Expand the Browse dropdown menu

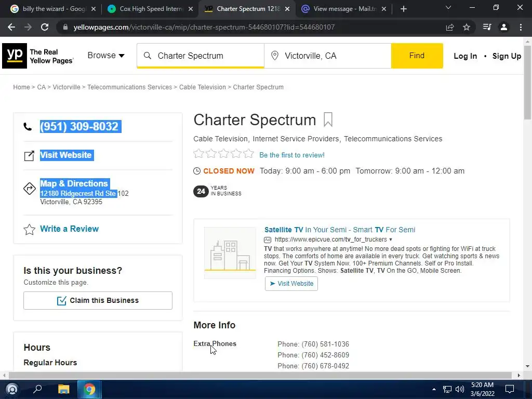(106, 55)
